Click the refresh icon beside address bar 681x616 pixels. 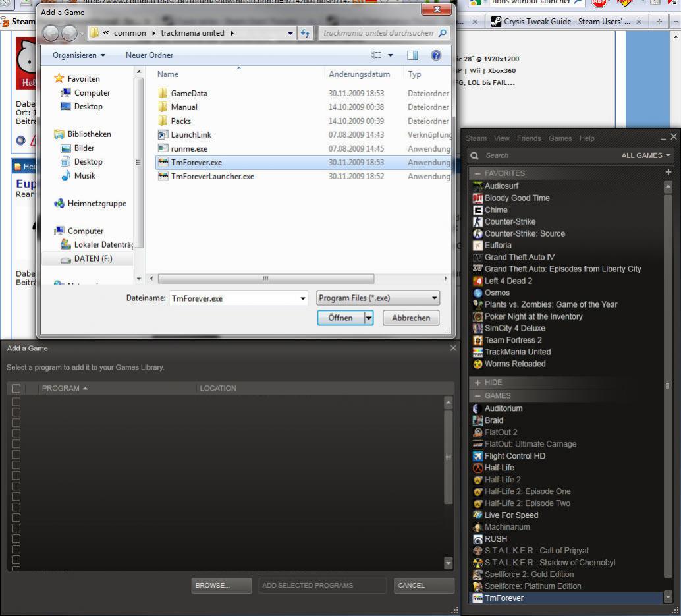(306, 33)
